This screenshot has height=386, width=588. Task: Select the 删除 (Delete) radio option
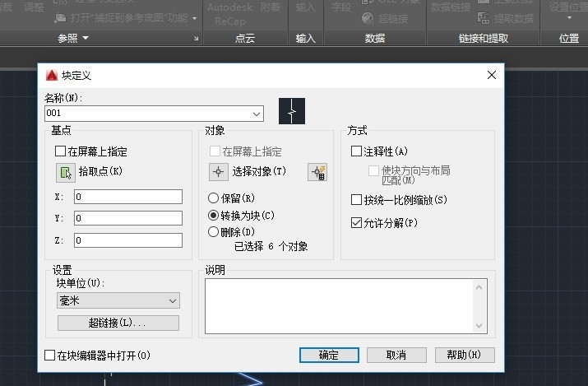coord(214,232)
